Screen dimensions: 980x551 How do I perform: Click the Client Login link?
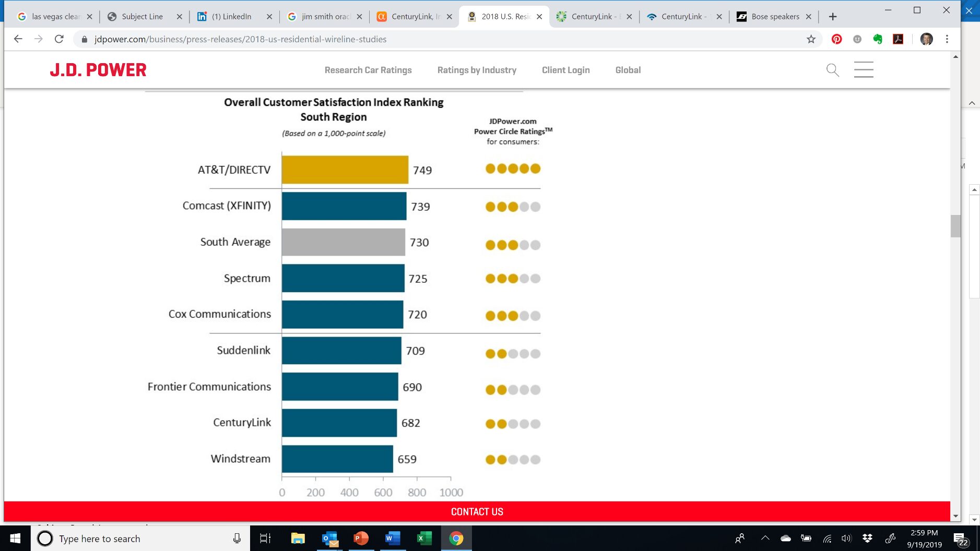coord(565,70)
